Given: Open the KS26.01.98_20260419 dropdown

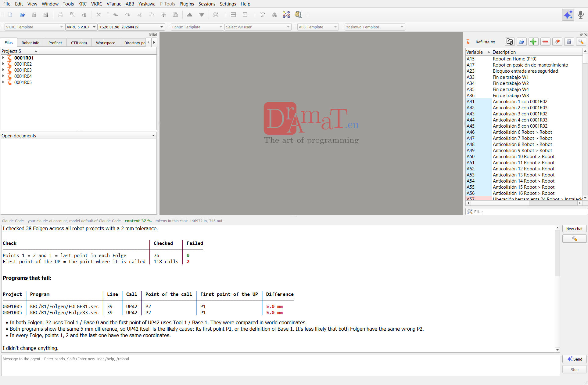Looking at the screenshot, I should pos(131,27).
